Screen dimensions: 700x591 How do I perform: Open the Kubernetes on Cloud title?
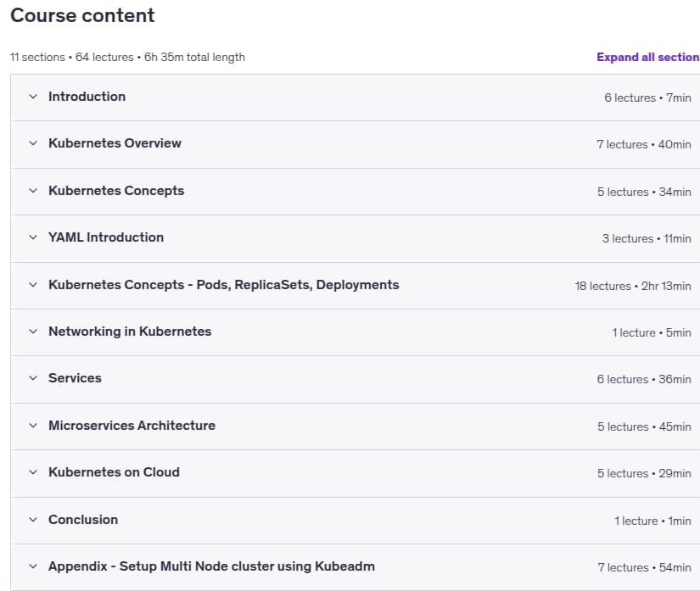114,472
